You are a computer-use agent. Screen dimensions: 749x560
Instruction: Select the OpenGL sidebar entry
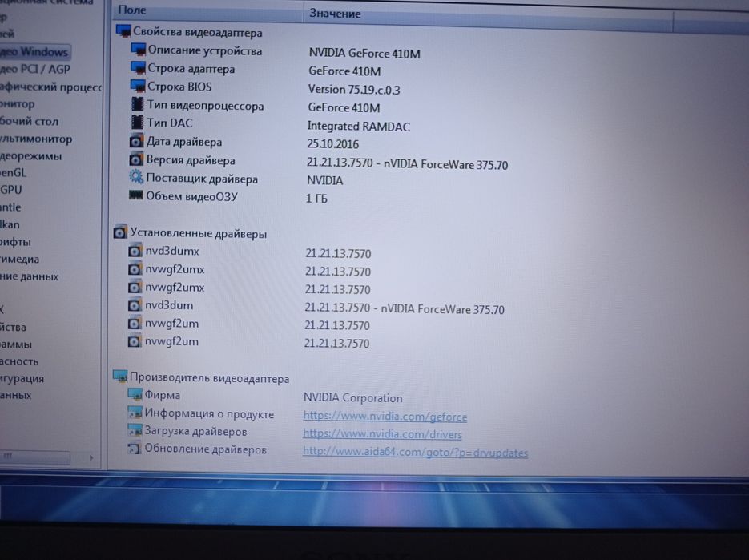[13, 172]
